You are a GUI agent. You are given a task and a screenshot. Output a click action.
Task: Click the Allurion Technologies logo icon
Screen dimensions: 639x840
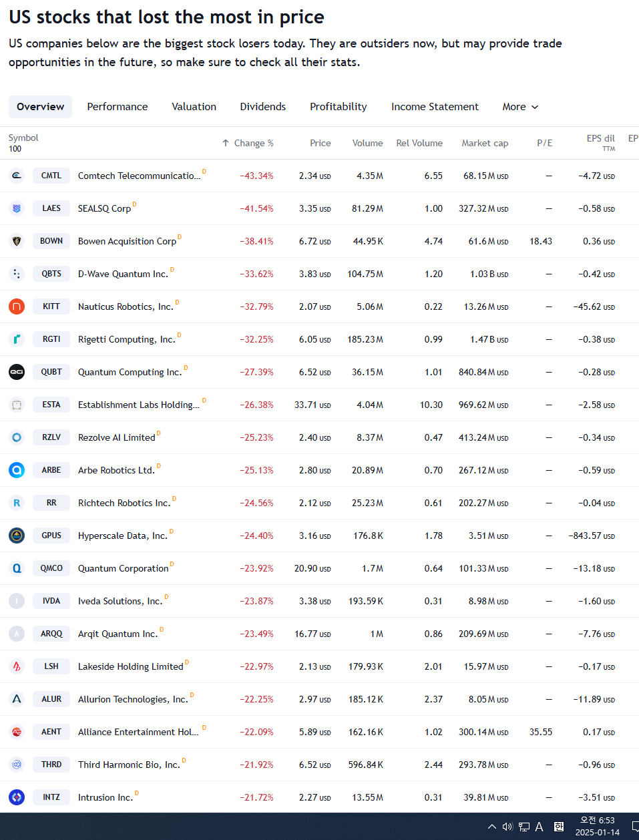point(17,699)
